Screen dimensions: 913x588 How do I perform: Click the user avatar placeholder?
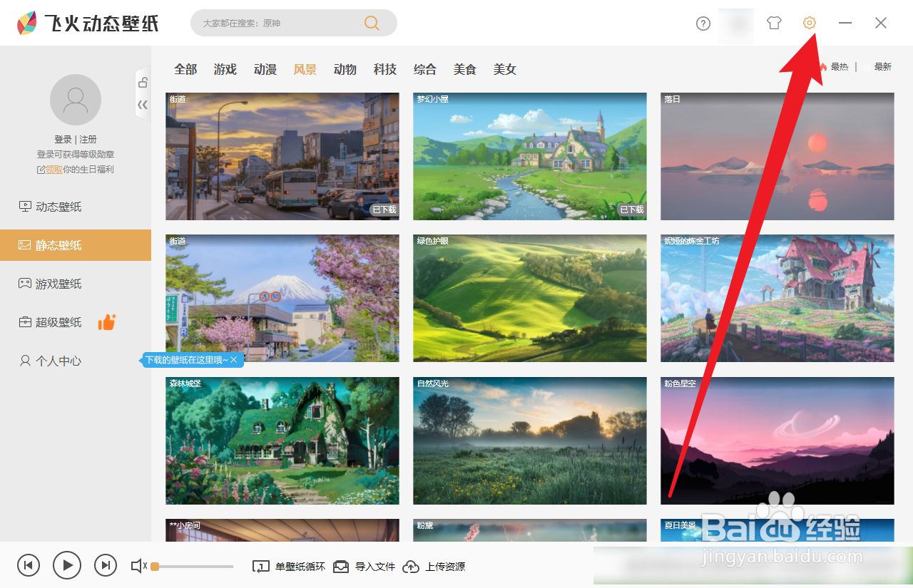76,100
